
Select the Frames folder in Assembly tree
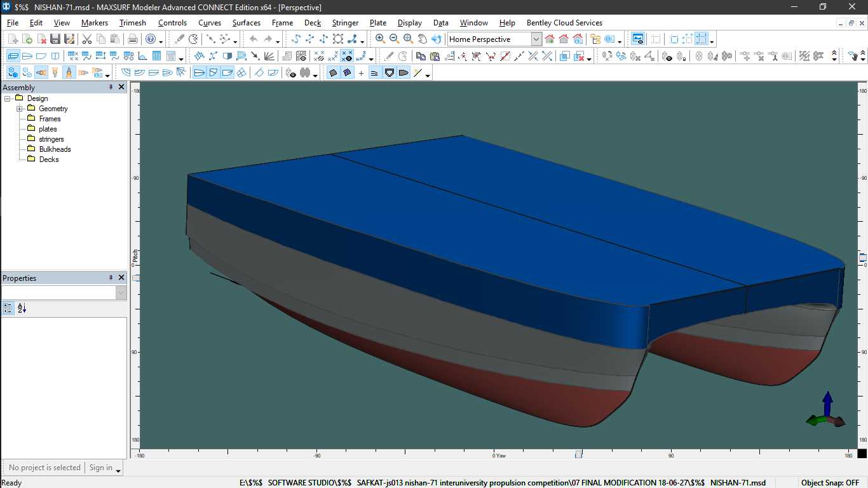click(x=50, y=119)
